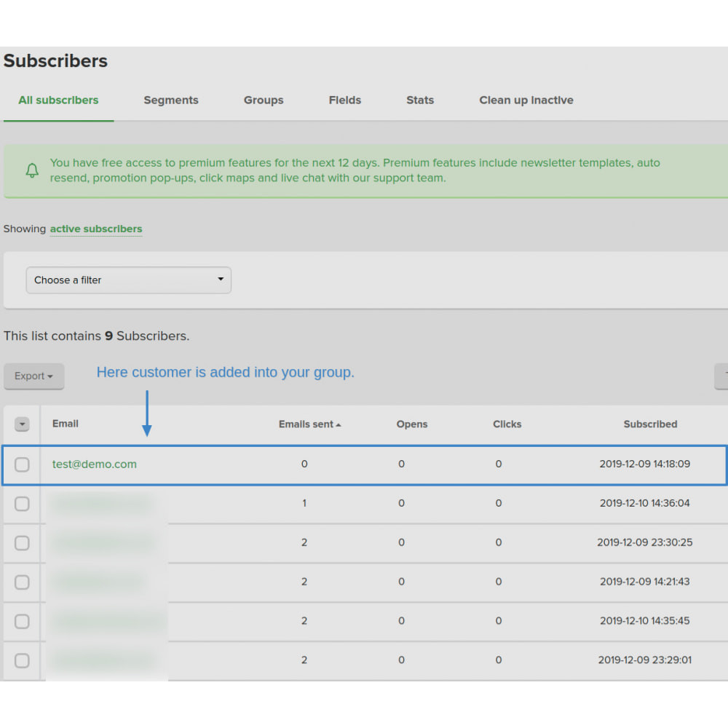728x728 pixels.
Task: Check the subscriber row dated 2019-12-09 23:29:01
Action: [22, 660]
